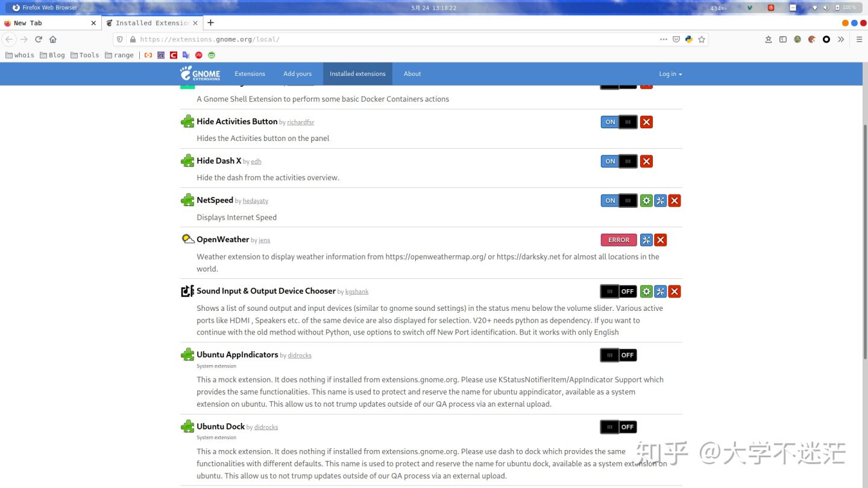Viewport: 868px width, 488px height.
Task: Open the red C bookmark icon
Action: coord(174,55)
